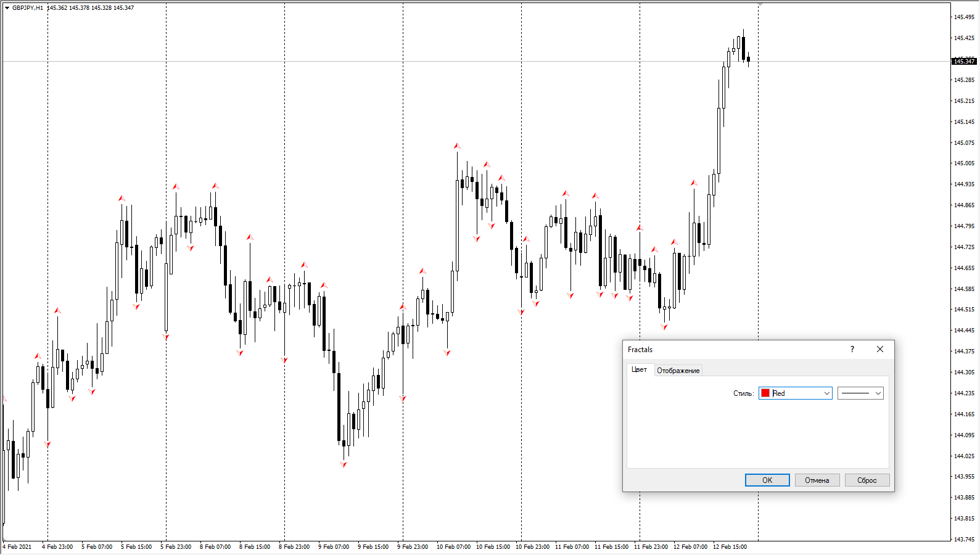This screenshot has width=980, height=555.
Task: Click the rightmost up-fractal arrow near 144.935
Action: pos(694,183)
